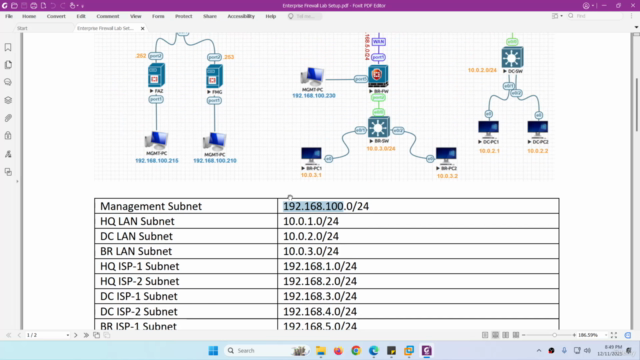Go to previous page arrow
Viewport: 640px width, 360px height.
tap(19, 335)
